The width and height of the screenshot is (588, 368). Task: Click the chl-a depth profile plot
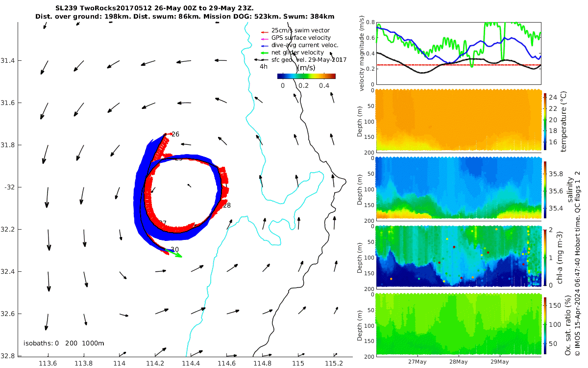click(458, 256)
